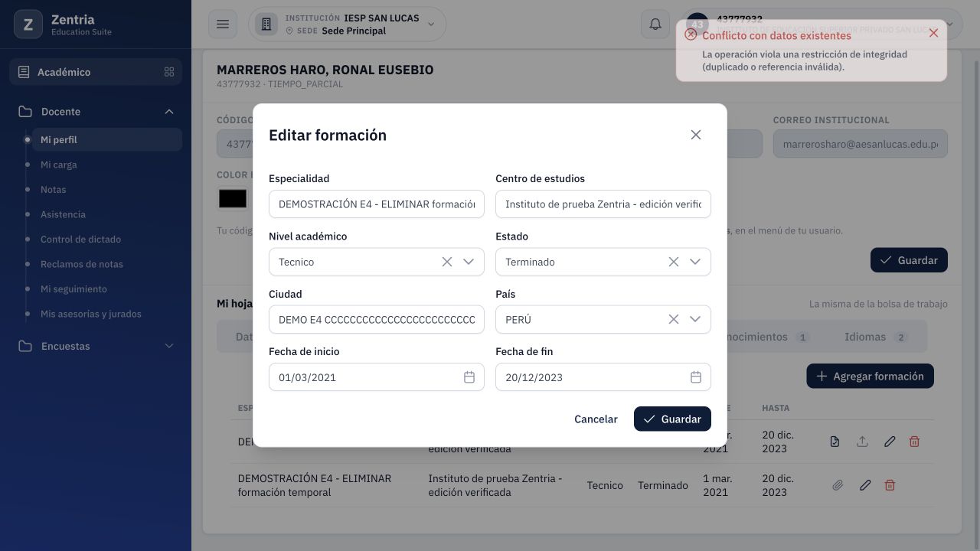Open Notas in the sidebar

pyautogui.click(x=54, y=190)
